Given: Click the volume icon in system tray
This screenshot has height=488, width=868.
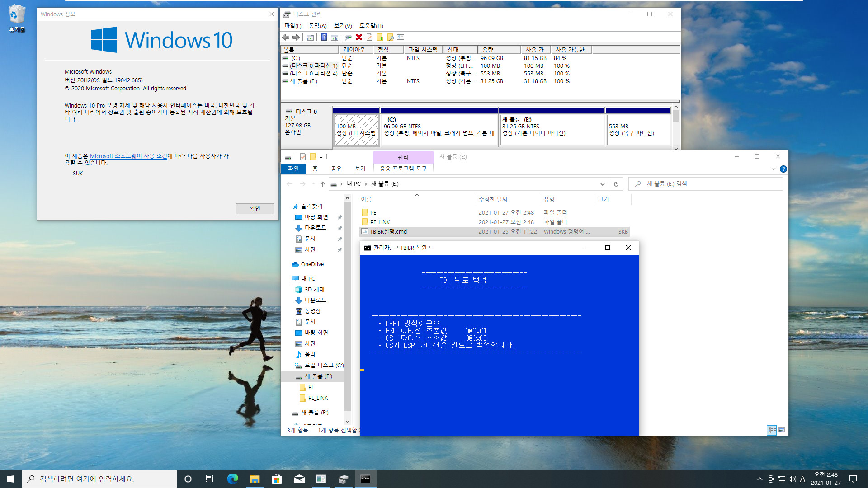Looking at the screenshot, I should [792, 479].
